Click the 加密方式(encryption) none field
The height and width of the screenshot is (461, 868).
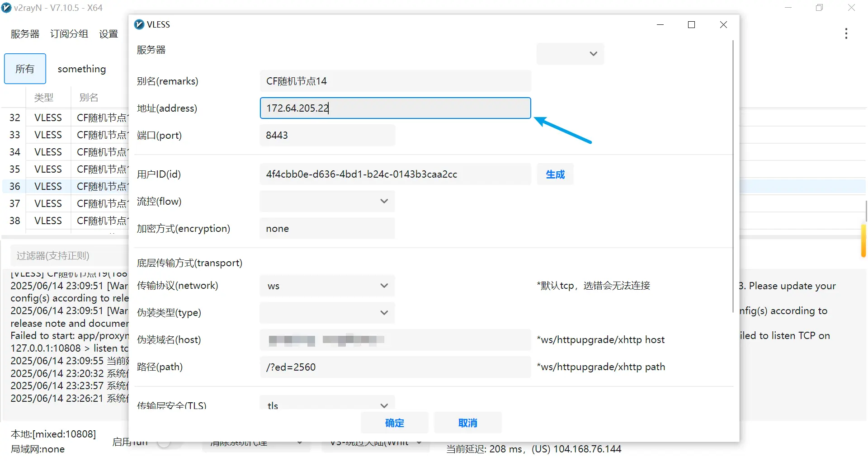click(327, 228)
